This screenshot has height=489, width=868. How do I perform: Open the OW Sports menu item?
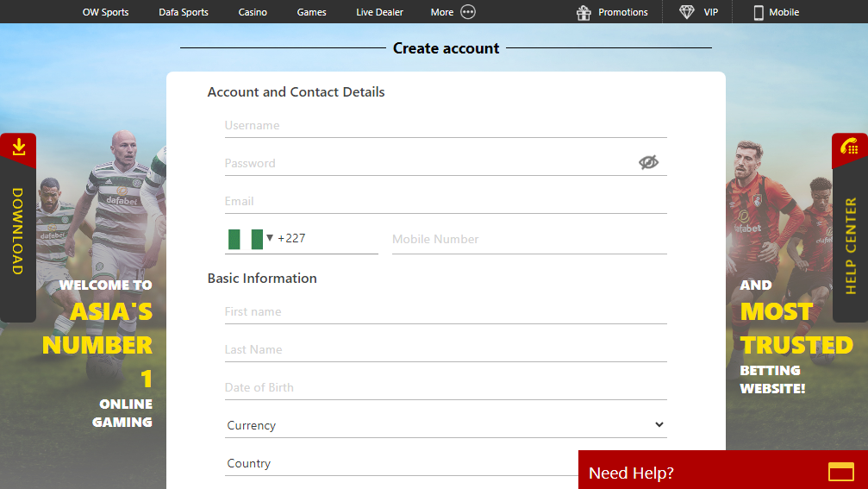(105, 11)
